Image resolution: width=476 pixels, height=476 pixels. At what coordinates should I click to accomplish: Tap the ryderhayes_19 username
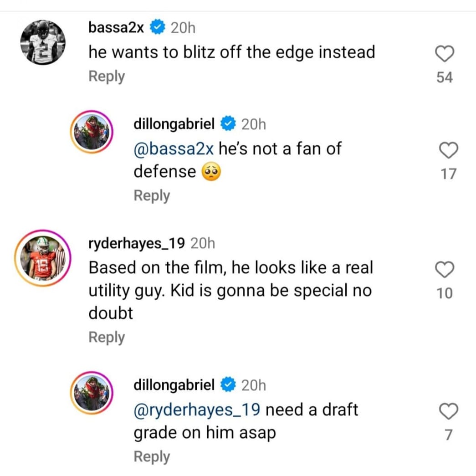click(136, 244)
